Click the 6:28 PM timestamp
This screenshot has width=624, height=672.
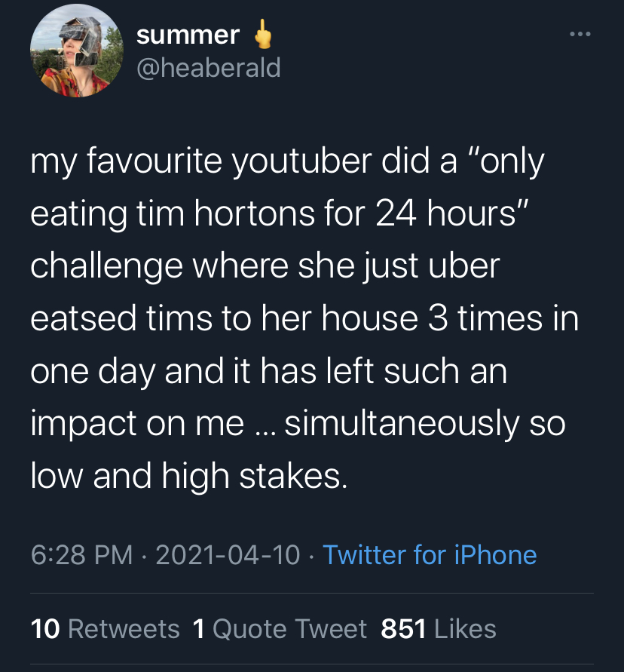81,555
